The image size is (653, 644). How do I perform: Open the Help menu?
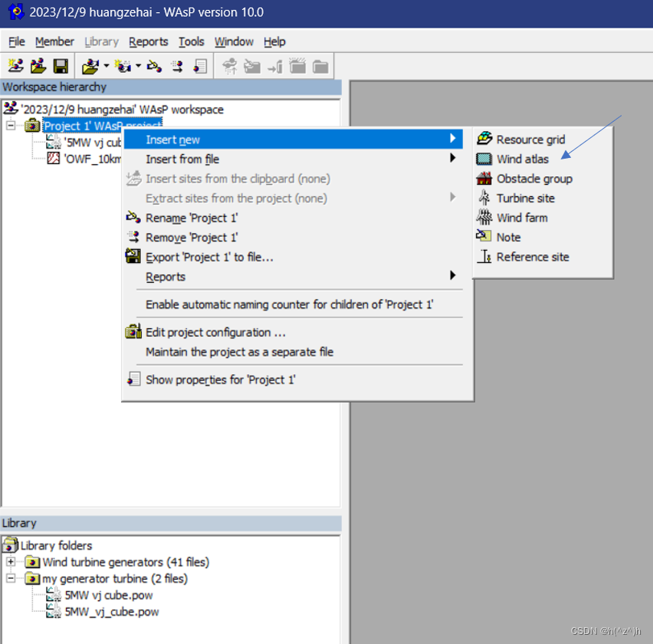(274, 41)
